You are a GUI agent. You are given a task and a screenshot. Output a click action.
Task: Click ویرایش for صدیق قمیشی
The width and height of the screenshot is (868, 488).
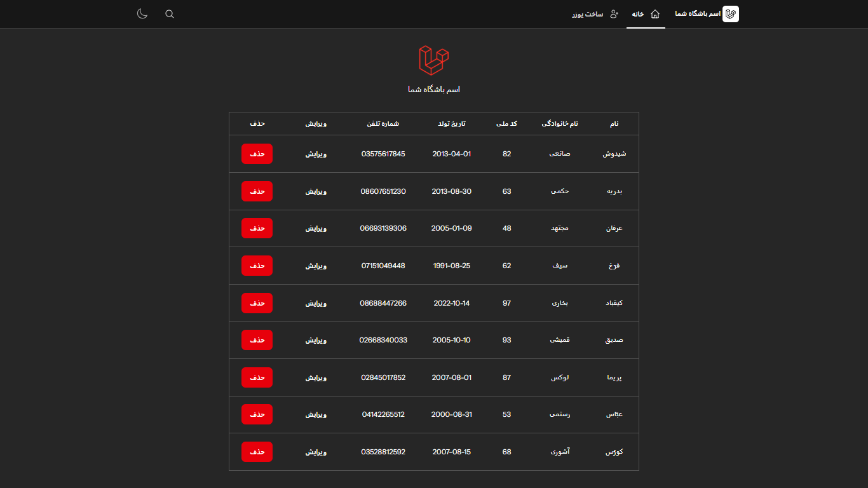coord(316,341)
